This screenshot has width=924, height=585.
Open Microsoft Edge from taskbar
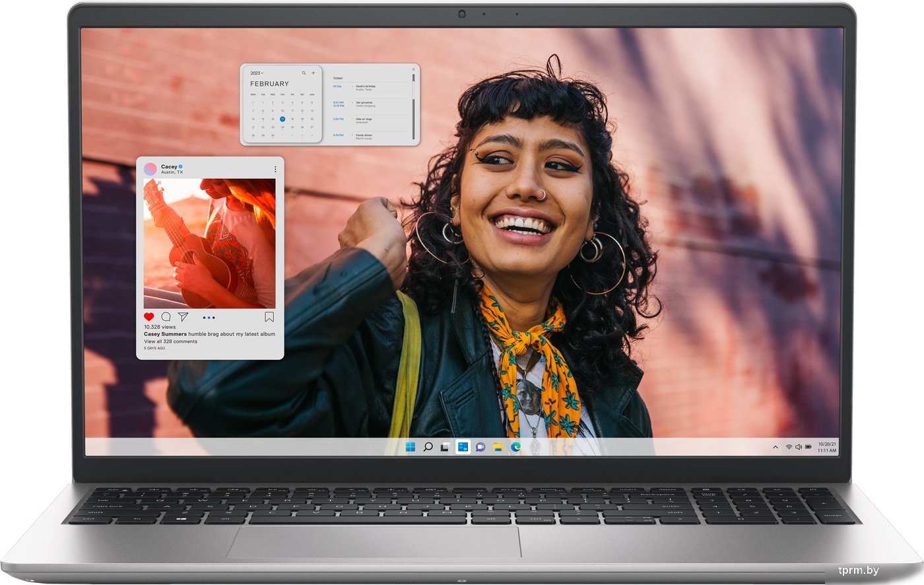[x=515, y=447]
